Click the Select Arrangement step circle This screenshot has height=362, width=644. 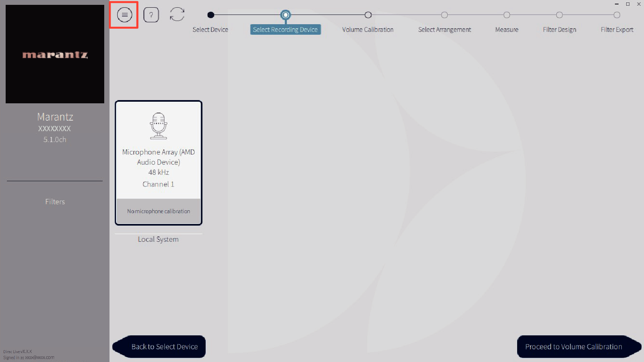[444, 15]
